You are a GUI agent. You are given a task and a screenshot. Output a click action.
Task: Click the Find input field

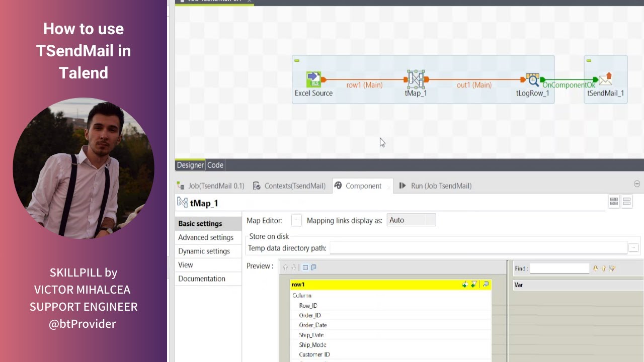pyautogui.click(x=559, y=268)
